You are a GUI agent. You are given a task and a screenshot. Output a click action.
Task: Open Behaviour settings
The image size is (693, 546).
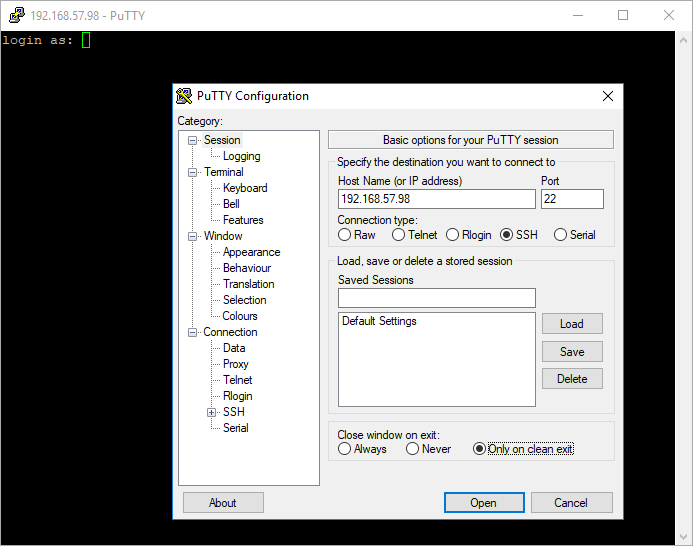[247, 268]
